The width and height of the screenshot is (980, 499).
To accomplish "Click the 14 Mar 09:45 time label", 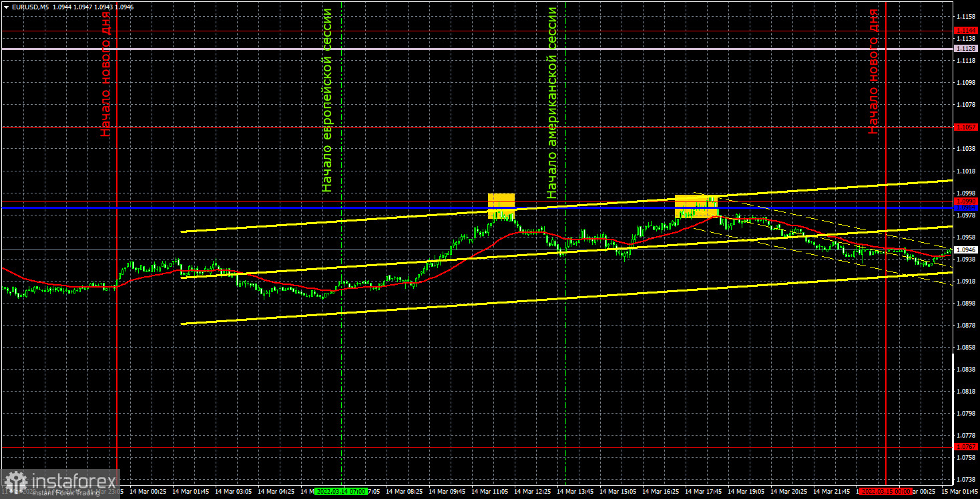I will coord(447,492).
